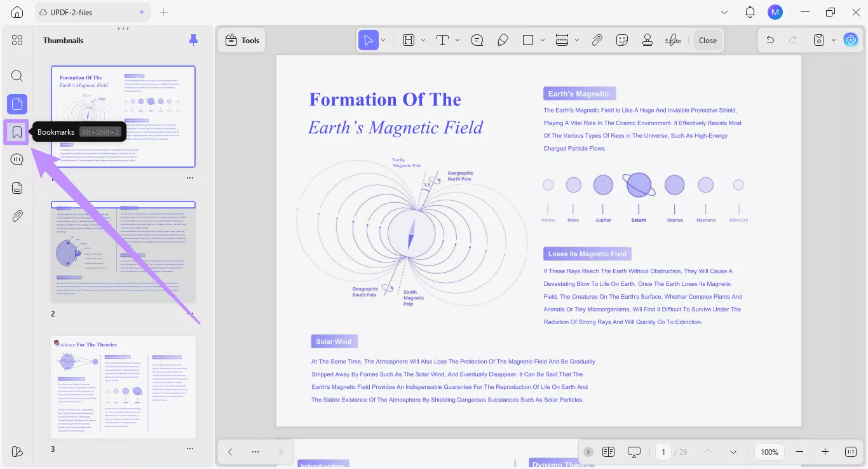868x469 pixels.
Task: Expand the bottom bar collapse arrow
Action: tap(588, 452)
